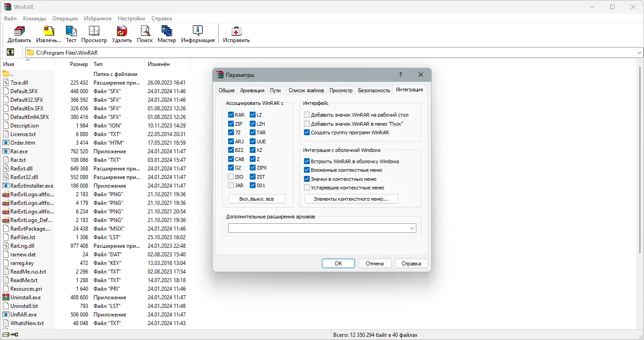Switch to the Архивация tab
This screenshot has width=644, height=340.
coord(252,90)
